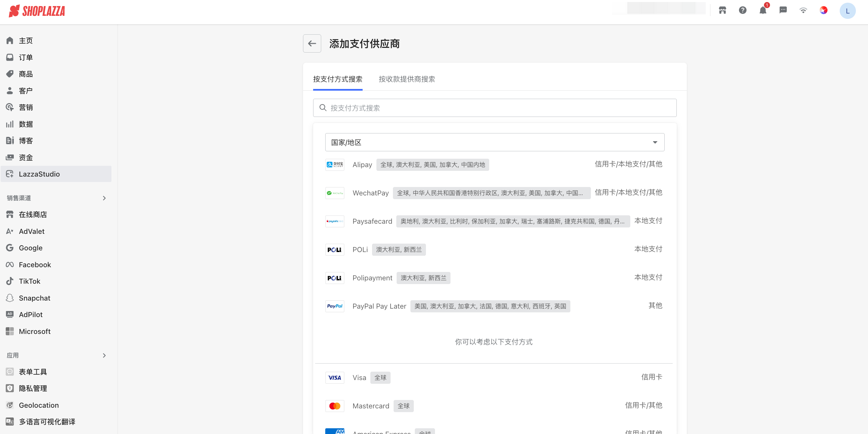Click the bar chart icon next to 数据
Screen dimensions: 868x434
[10, 124]
